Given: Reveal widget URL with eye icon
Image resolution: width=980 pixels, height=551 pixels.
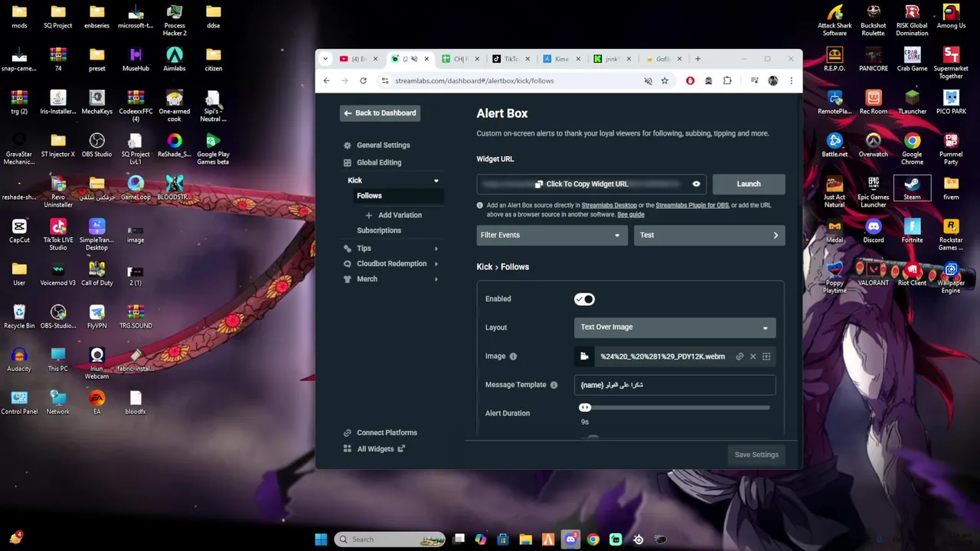Looking at the screenshot, I should coord(696,184).
